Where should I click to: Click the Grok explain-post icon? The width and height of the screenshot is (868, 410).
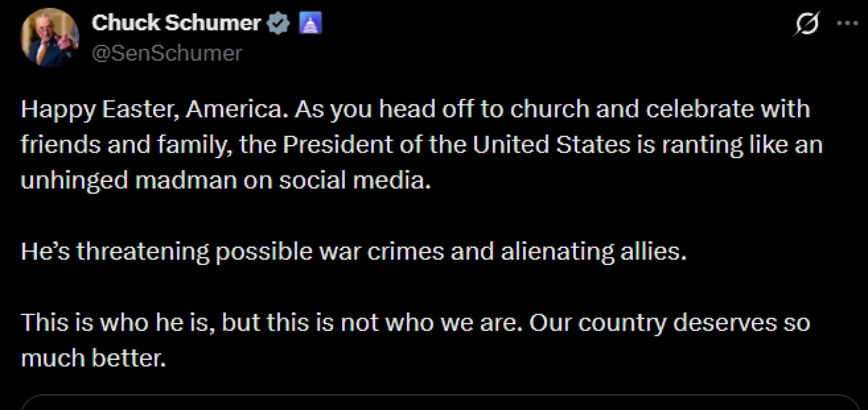point(807,23)
